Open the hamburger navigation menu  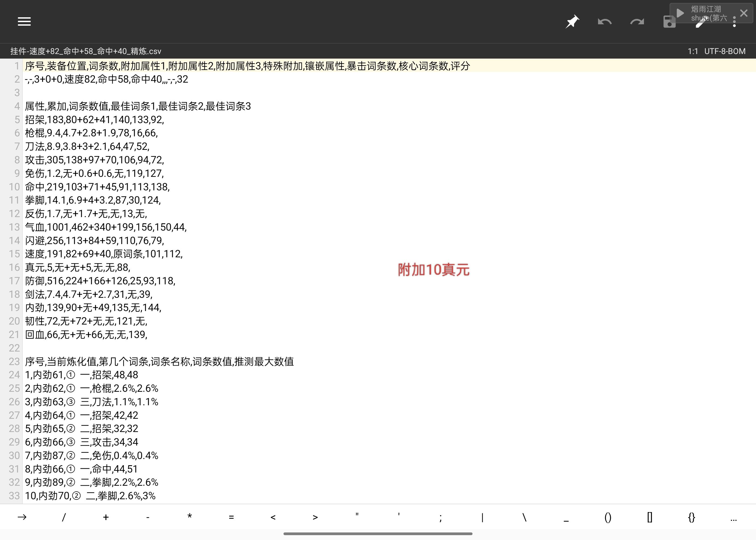(24, 22)
